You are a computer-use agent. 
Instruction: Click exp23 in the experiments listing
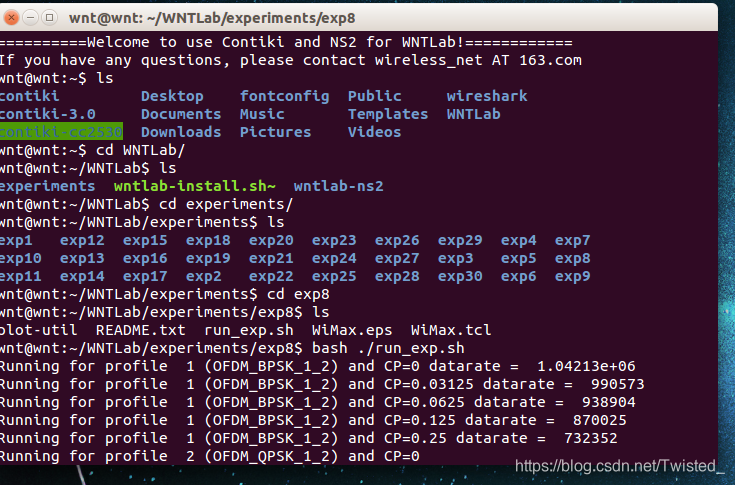(x=334, y=241)
